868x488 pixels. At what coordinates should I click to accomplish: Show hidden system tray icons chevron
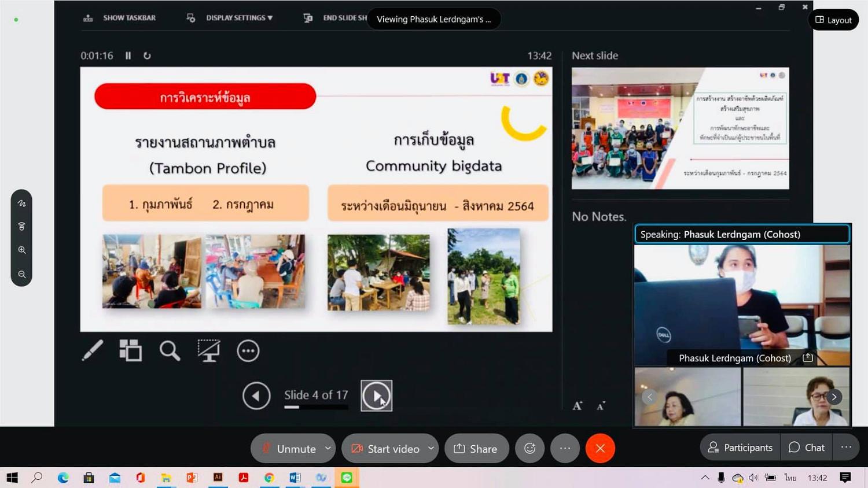coord(705,478)
